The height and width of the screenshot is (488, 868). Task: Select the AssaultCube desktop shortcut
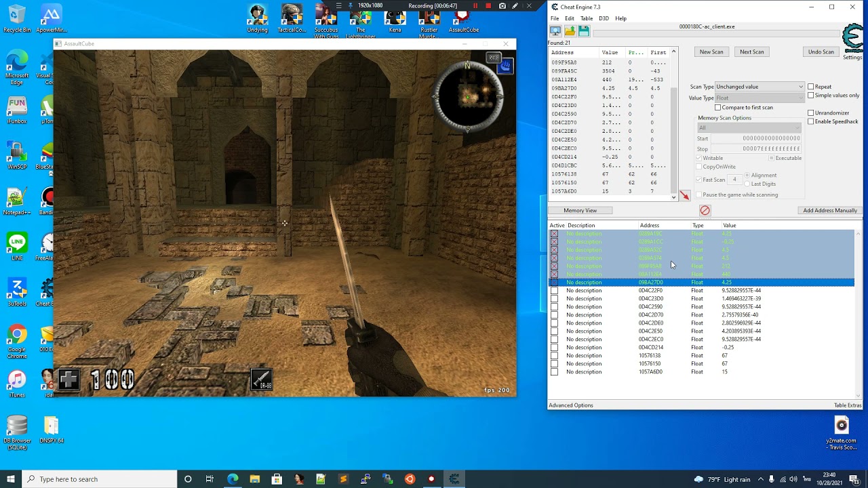(x=463, y=18)
